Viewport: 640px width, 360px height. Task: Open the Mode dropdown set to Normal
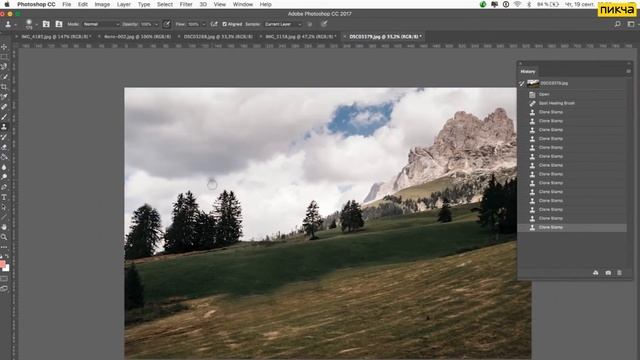(x=101, y=24)
